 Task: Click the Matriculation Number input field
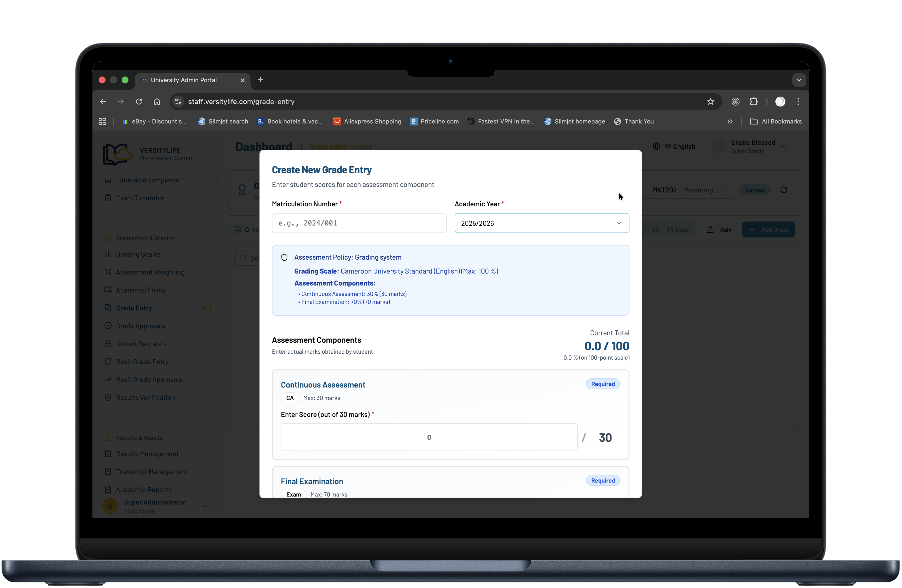[x=359, y=223]
